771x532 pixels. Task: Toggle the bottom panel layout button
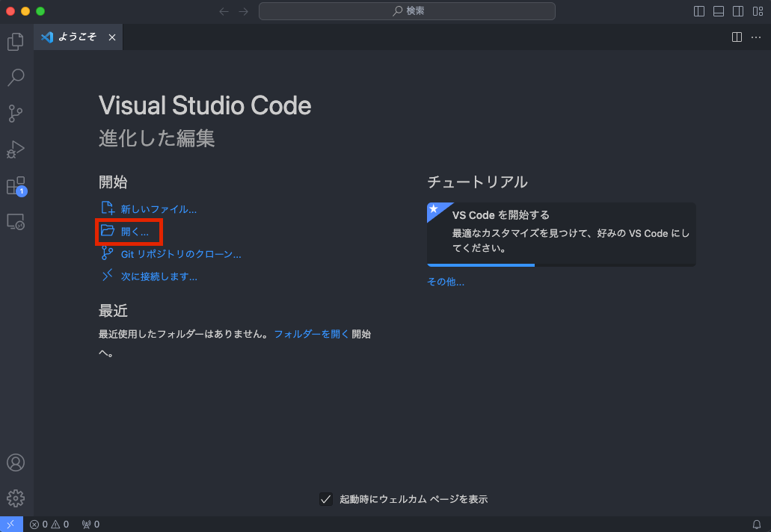[719, 11]
